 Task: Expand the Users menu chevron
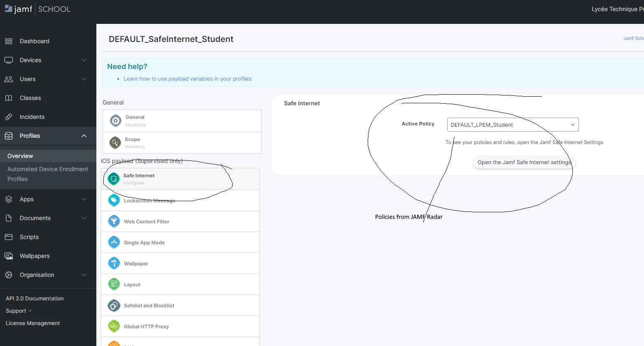[x=84, y=79]
